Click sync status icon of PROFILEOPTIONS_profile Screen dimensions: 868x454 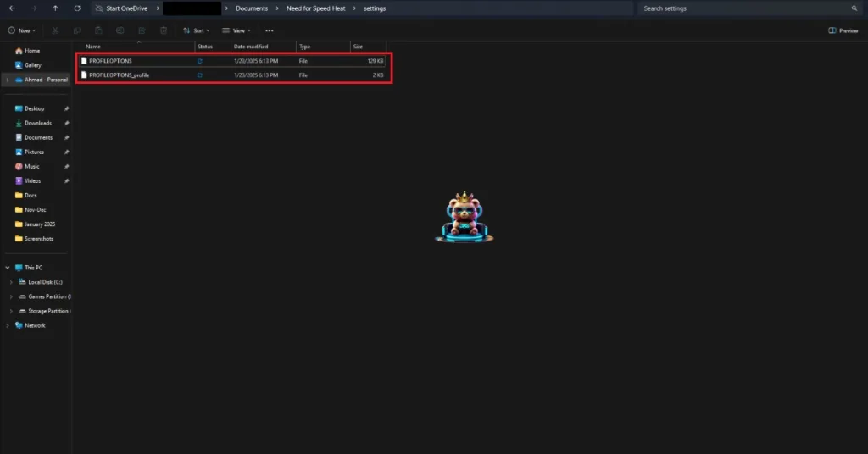199,75
